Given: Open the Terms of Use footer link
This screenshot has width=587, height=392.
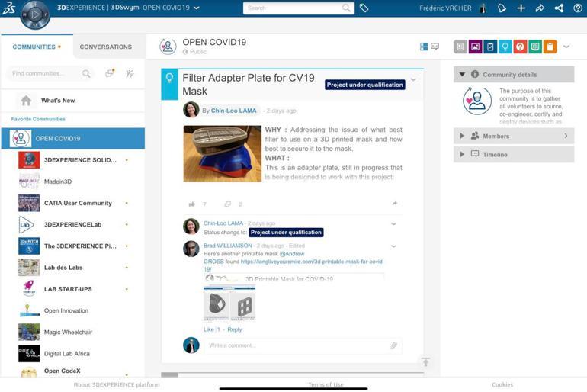Looking at the screenshot, I should click(326, 384).
